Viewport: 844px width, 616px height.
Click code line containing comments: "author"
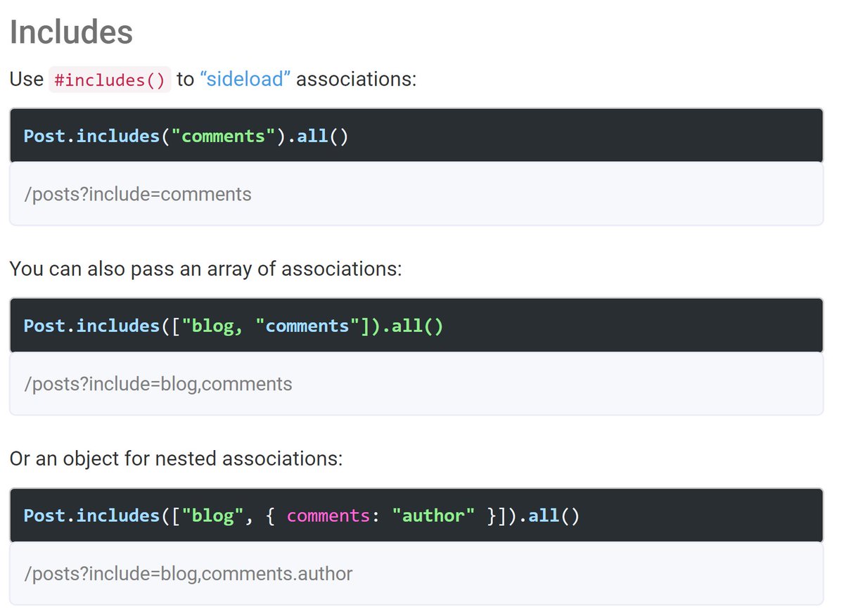point(302,515)
